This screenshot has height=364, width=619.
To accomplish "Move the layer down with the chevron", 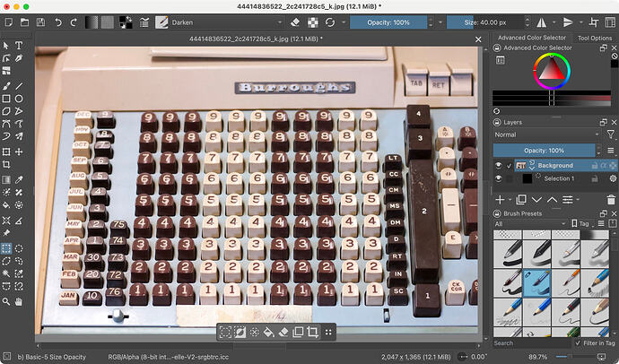I will pos(536,200).
